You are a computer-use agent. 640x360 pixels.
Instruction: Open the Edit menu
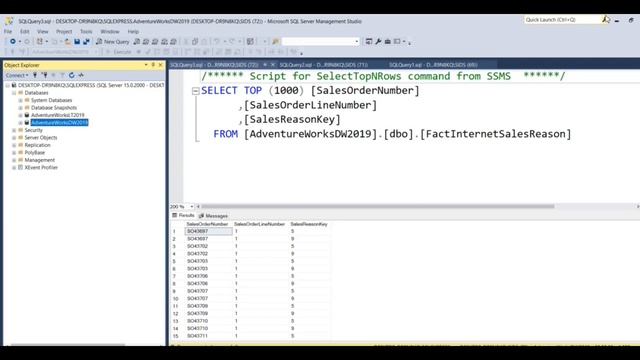pos(24,31)
